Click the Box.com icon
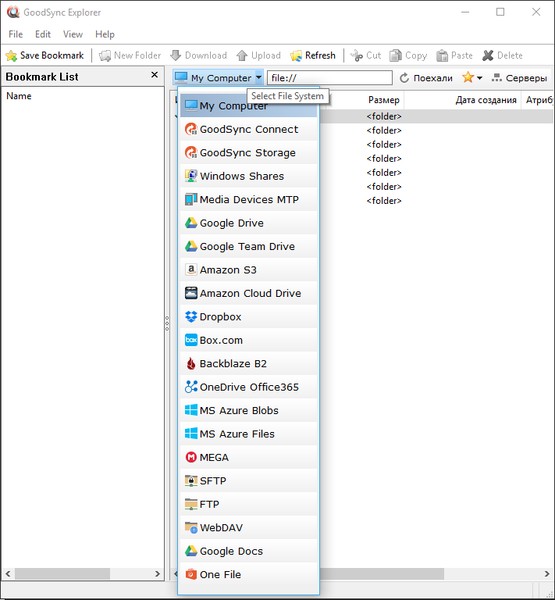 point(191,340)
